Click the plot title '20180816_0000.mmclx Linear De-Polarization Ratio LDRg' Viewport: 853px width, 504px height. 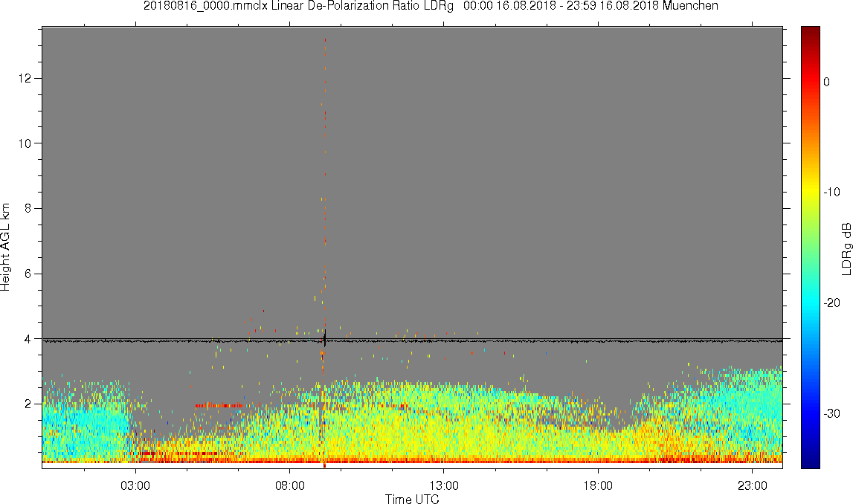pos(298,6)
